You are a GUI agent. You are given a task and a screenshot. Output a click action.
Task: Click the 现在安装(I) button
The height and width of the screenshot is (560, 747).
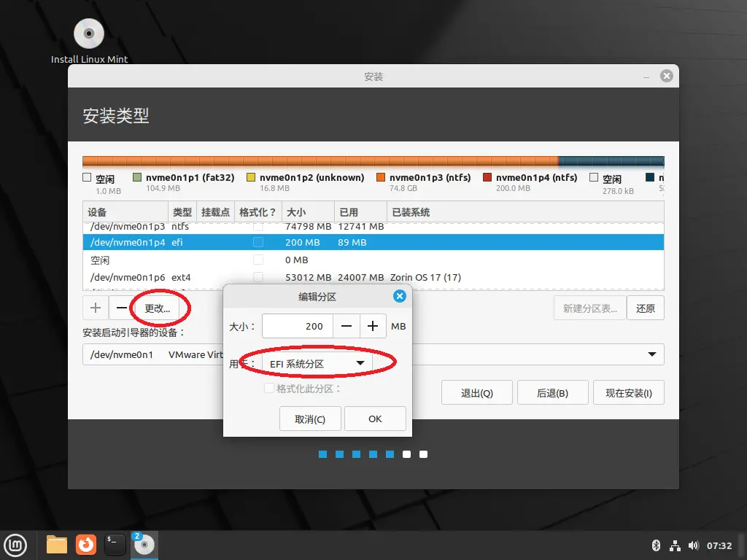point(628,393)
